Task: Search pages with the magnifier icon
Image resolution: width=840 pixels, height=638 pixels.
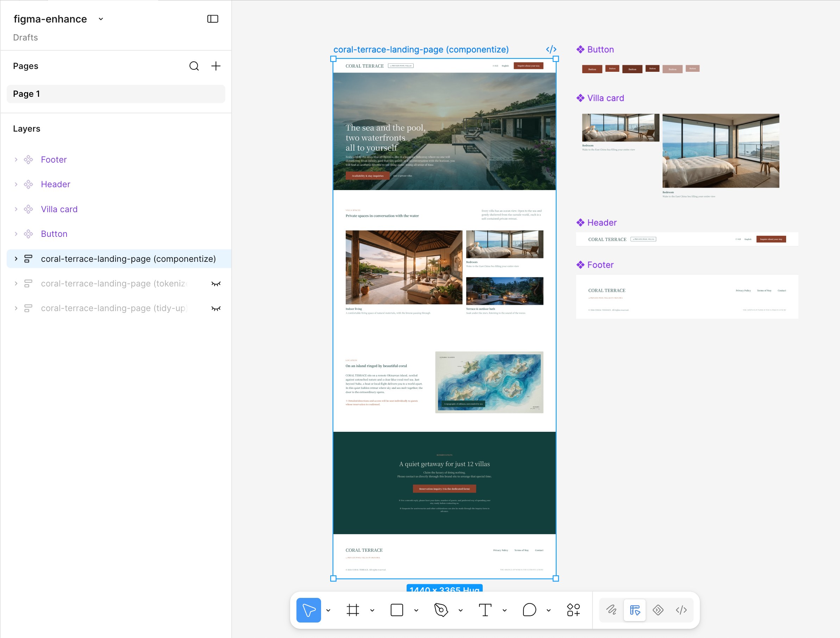Action: tap(194, 66)
